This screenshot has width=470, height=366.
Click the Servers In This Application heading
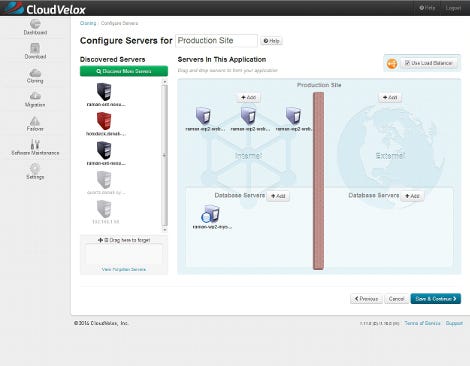click(222, 59)
